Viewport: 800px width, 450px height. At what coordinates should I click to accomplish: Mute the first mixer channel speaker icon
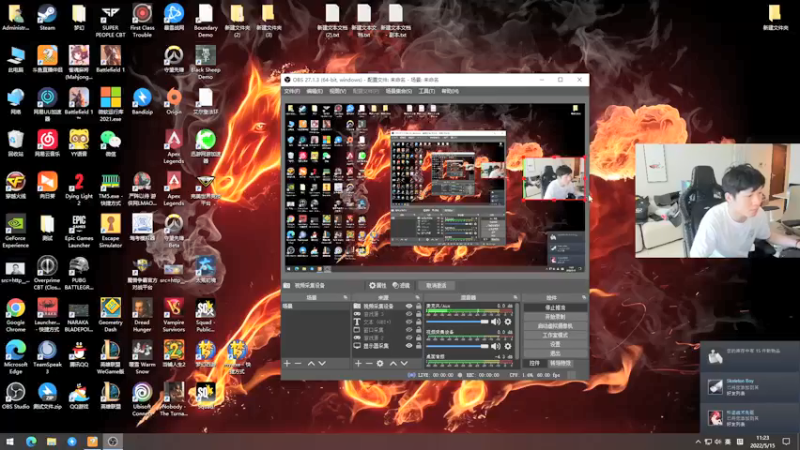[x=497, y=321]
